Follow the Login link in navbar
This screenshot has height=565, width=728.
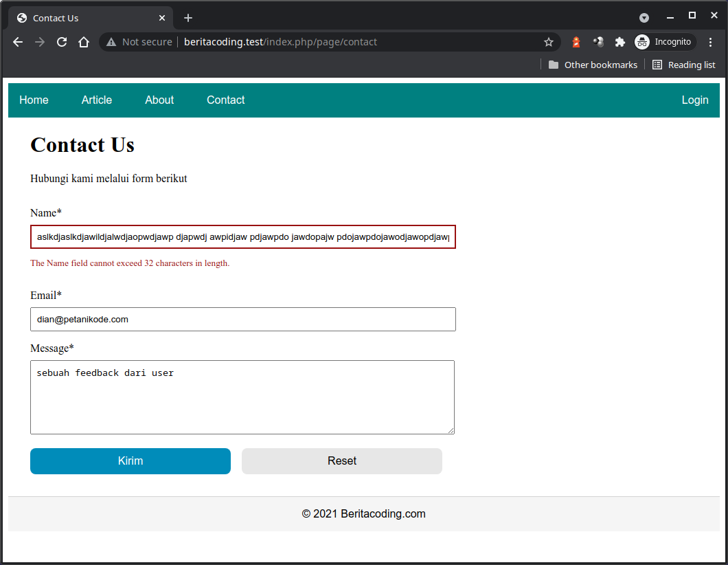click(694, 100)
